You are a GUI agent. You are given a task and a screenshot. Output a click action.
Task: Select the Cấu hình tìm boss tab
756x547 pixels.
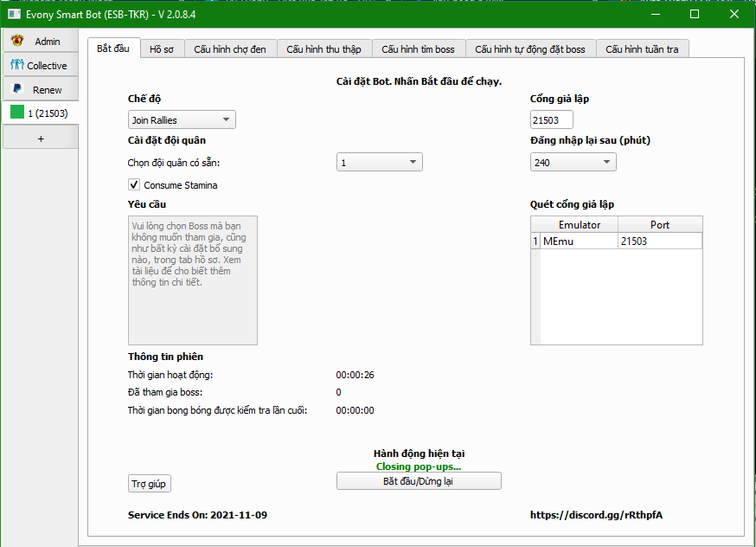pyautogui.click(x=418, y=49)
